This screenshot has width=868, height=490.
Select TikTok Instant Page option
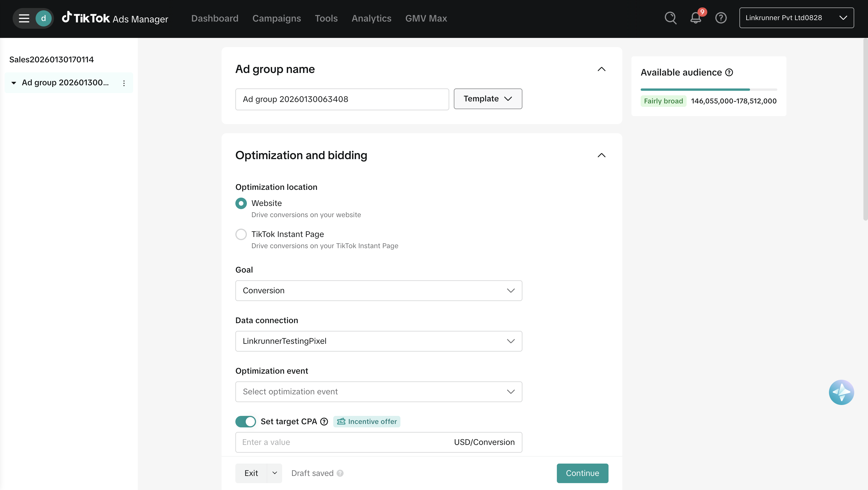(x=241, y=234)
